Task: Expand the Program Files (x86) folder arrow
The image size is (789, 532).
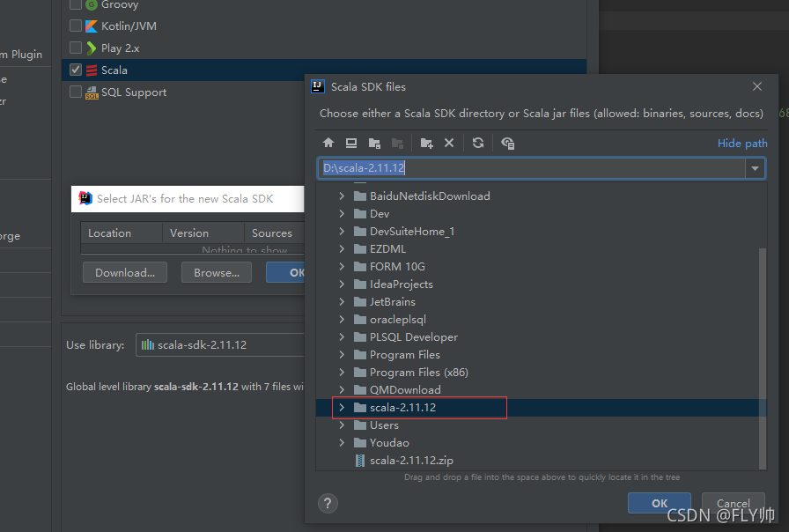Action: (342, 373)
